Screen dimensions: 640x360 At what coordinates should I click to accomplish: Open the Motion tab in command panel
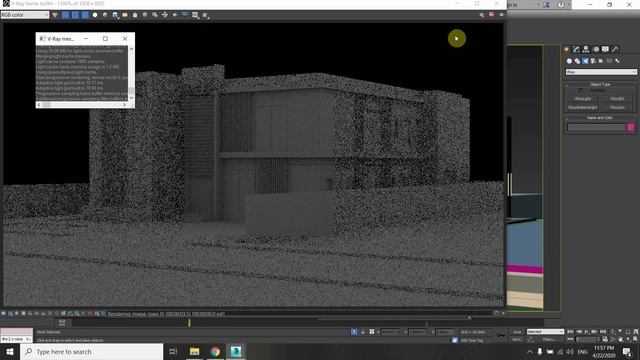pyautogui.click(x=596, y=49)
